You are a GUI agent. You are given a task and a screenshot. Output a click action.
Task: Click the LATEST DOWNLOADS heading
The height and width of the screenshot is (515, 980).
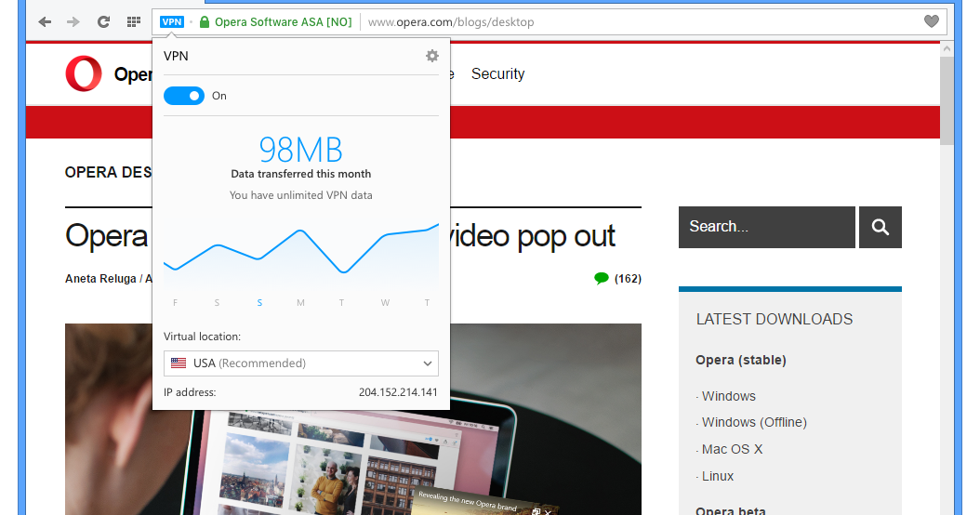pyautogui.click(x=775, y=320)
